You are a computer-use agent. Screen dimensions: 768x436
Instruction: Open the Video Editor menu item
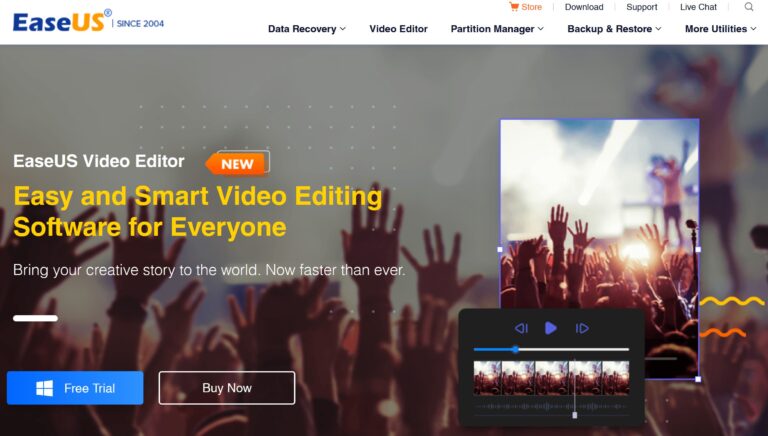point(398,29)
